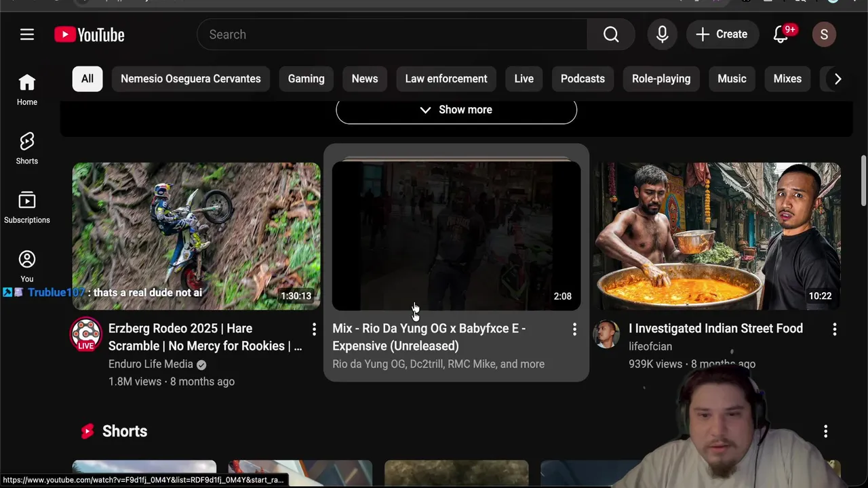Show more category chips with right arrow
Screen dimensions: 868x488
837,79
